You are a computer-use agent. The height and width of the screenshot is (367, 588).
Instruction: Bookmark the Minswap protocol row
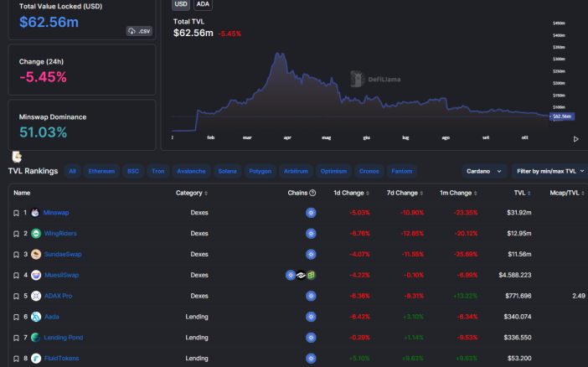click(16, 213)
